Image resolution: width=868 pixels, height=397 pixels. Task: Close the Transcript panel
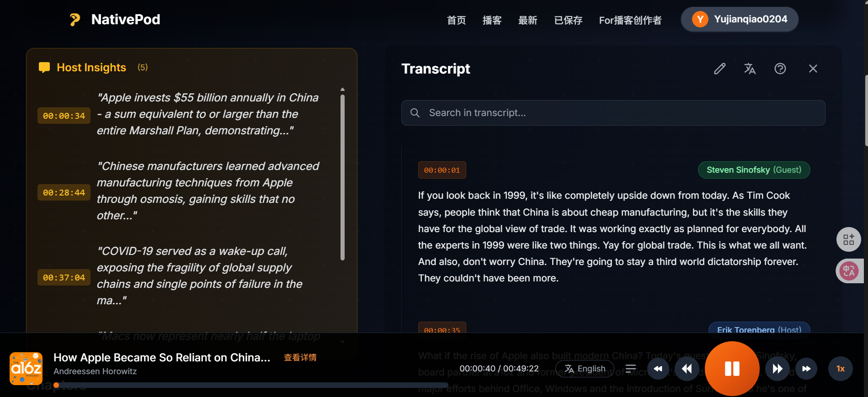813,69
